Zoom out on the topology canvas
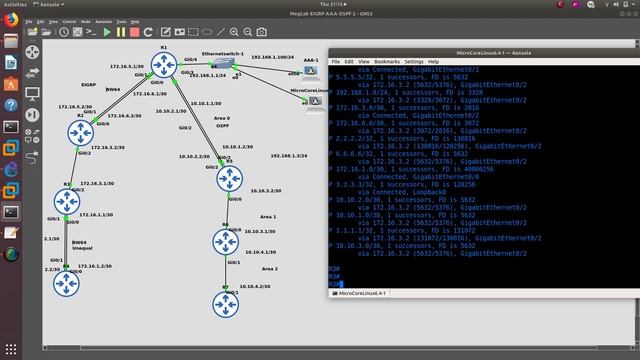Image resolution: width=640 pixels, height=360 pixels. click(x=248, y=32)
